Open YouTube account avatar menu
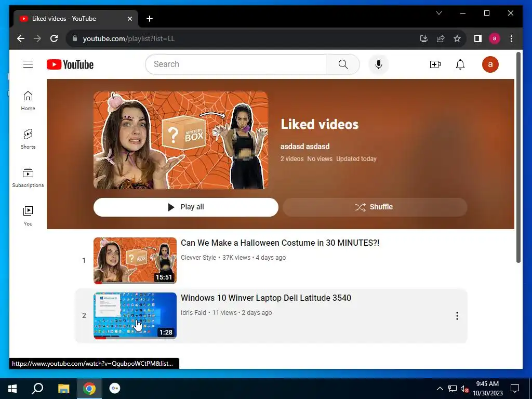Image resolution: width=532 pixels, height=399 pixels. pos(490,64)
